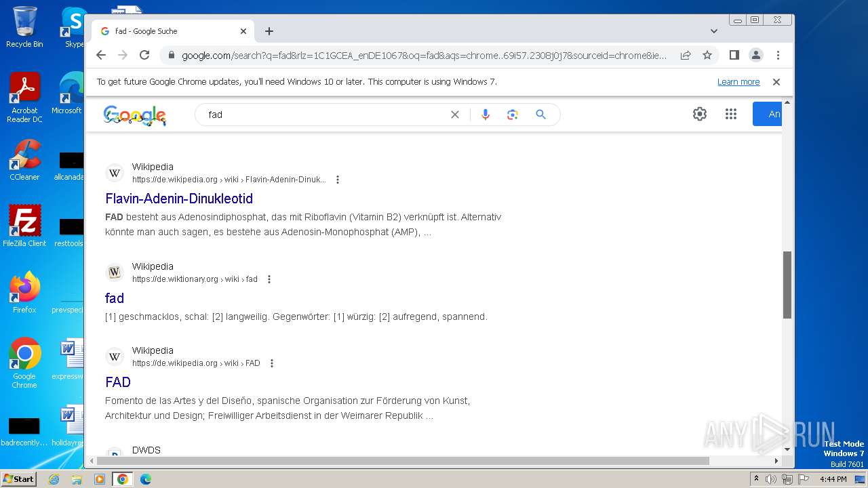Click the Wikipedia favicon of first result
Viewport: 868px width, 488px height.
click(x=115, y=174)
